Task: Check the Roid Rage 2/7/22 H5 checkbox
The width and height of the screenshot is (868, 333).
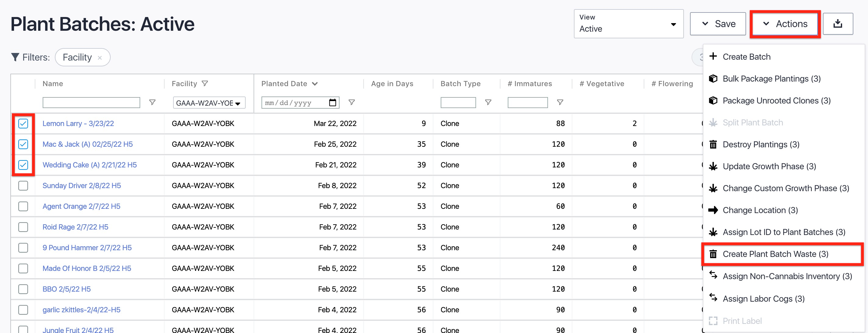Action: 23,227
